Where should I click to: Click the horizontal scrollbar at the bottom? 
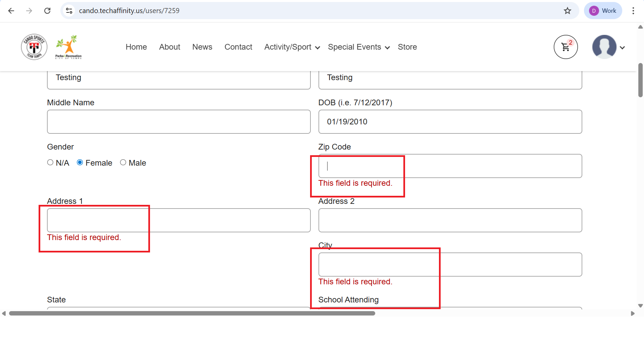click(x=192, y=313)
